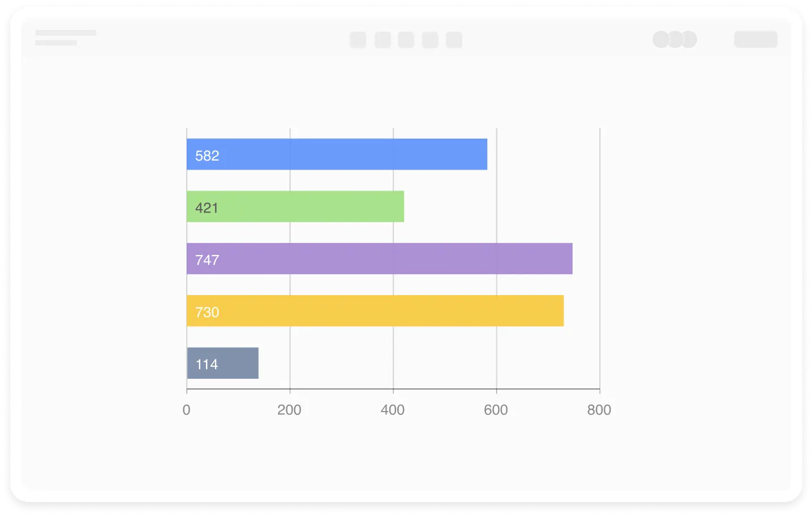Click the fourth toolbar square placeholder

pos(430,40)
